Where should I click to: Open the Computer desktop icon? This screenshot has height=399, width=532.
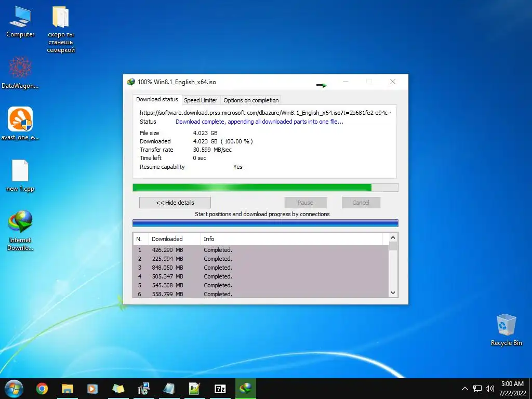click(x=20, y=22)
